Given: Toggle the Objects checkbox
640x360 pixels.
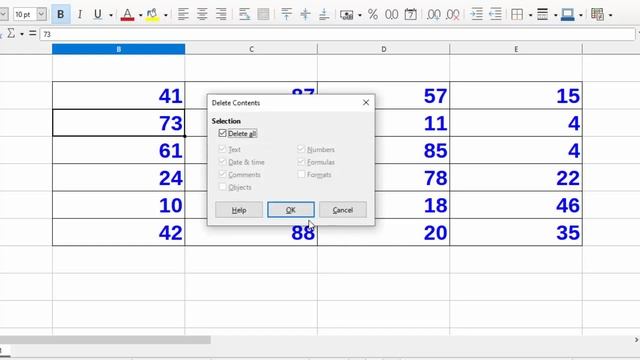Looking at the screenshot, I should pos(222,187).
